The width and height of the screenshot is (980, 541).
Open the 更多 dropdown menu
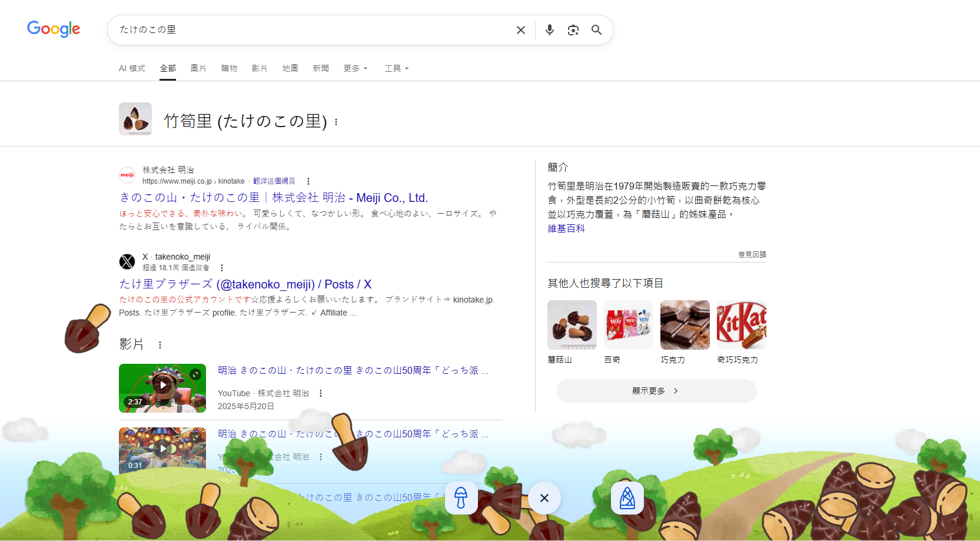click(x=355, y=68)
